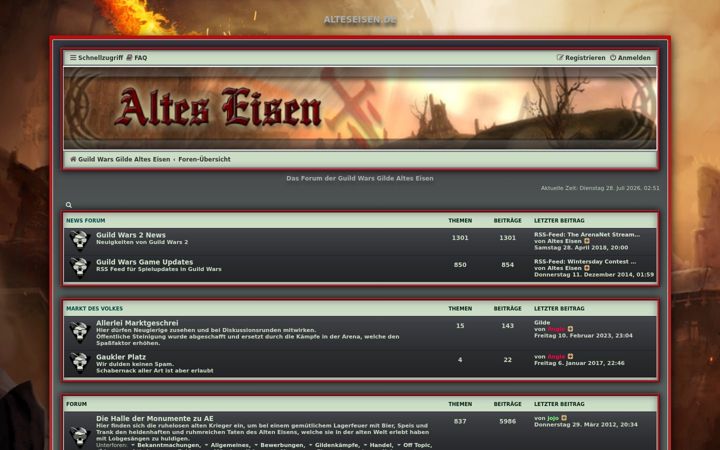Open the Guild Wars 2 News forum
This screenshot has height=450, width=720.
click(131, 235)
